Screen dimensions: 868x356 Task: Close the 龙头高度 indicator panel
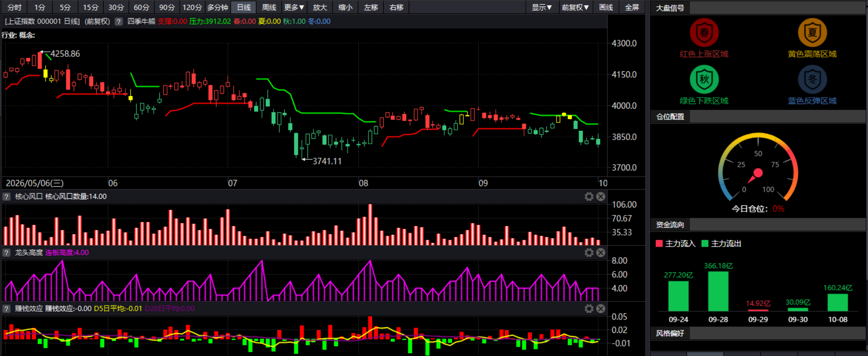coord(600,252)
